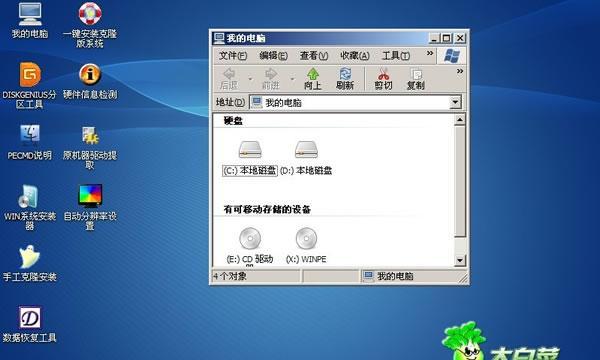
Task: Launch 数据恢复工具 desktop icon
Action: point(29,324)
